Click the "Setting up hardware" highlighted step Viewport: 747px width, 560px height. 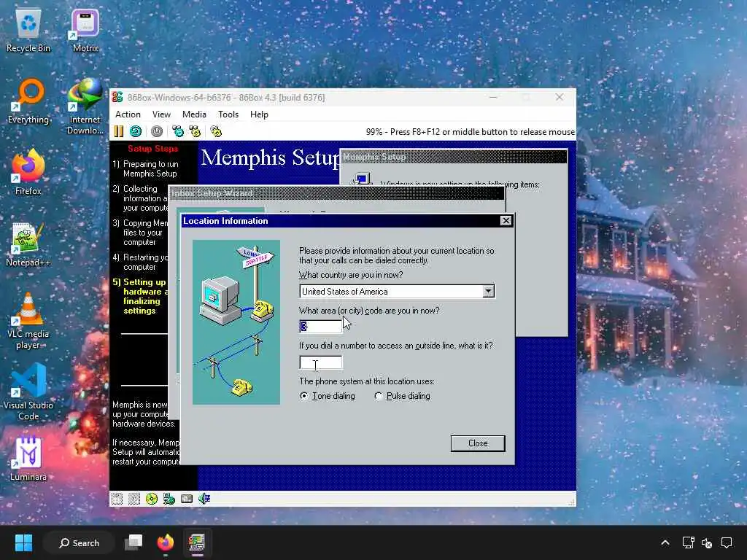[x=139, y=296]
